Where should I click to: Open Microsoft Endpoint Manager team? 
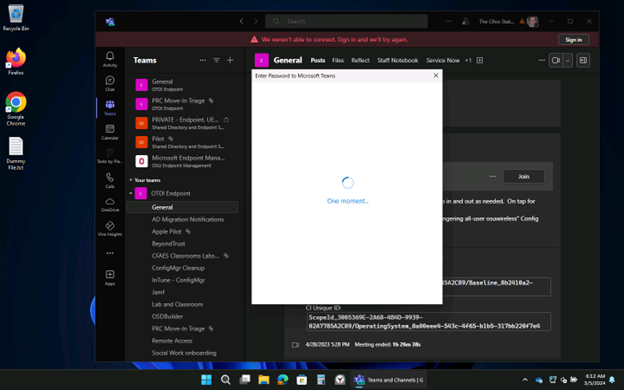click(x=182, y=161)
